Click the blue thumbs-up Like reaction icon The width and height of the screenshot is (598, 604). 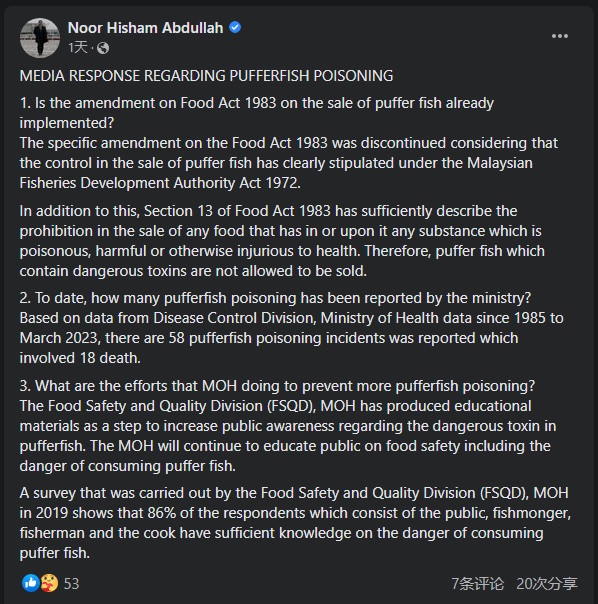coord(30,583)
